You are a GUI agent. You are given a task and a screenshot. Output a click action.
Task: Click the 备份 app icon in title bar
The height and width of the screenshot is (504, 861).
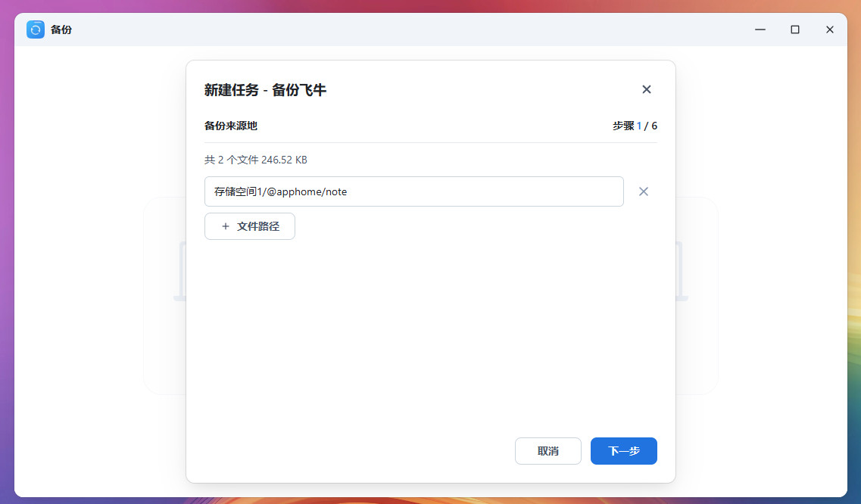point(36,30)
